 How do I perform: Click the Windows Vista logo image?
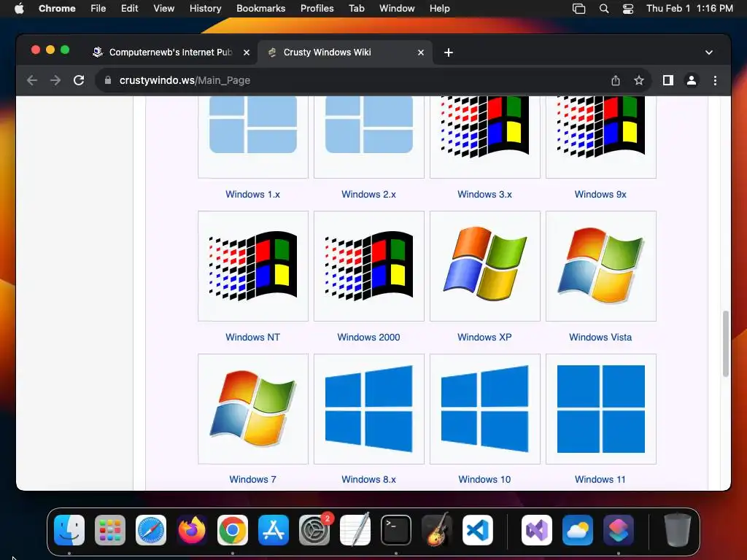coord(601,266)
